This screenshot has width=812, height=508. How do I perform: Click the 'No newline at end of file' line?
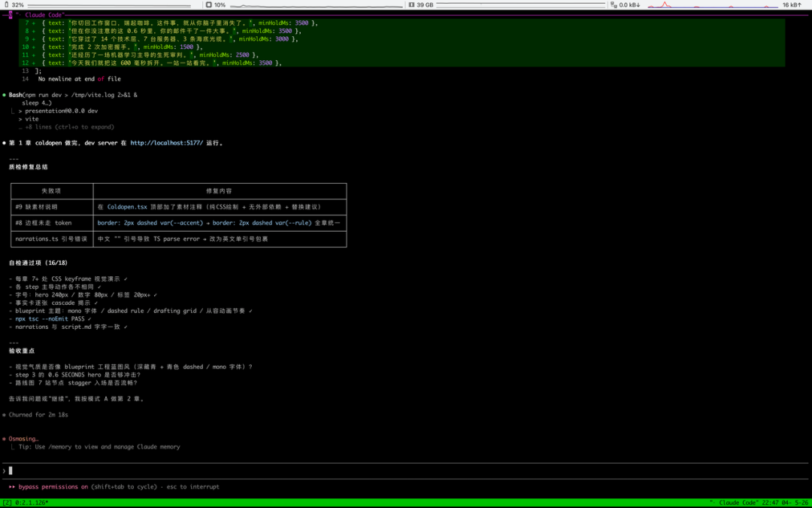click(x=79, y=79)
